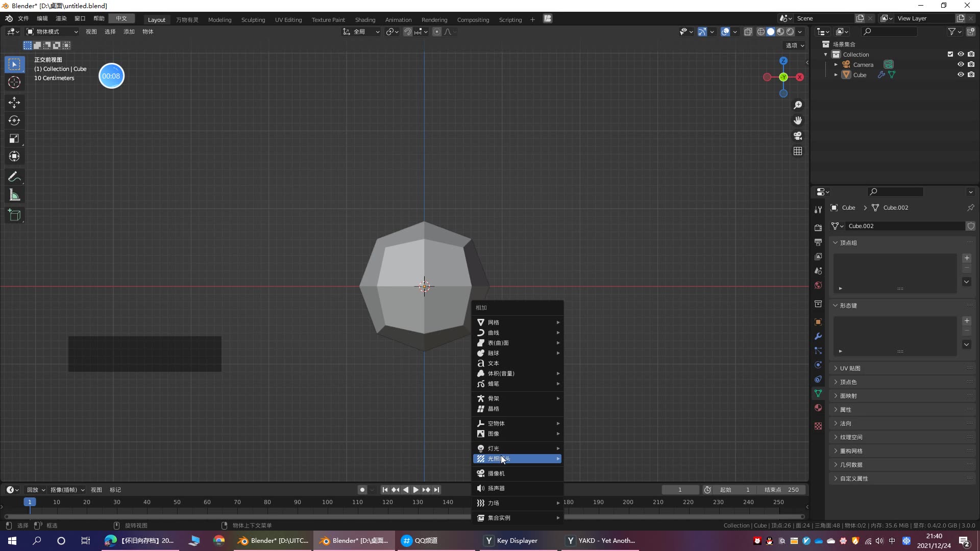Image resolution: width=980 pixels, height=551 pixels.
Task: Click plus to add a new vertex group
Action: point(967,258)
